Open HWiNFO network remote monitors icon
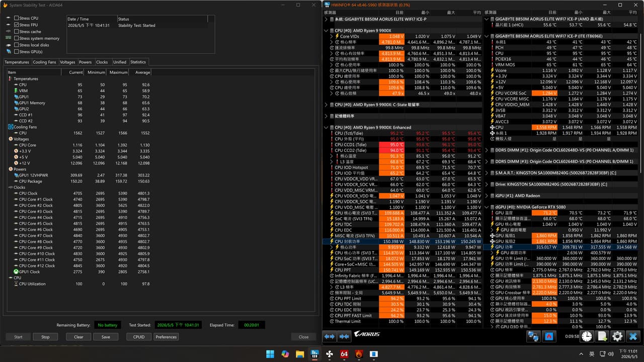Viewport: 644px width, 362px height. coord(533,336)
